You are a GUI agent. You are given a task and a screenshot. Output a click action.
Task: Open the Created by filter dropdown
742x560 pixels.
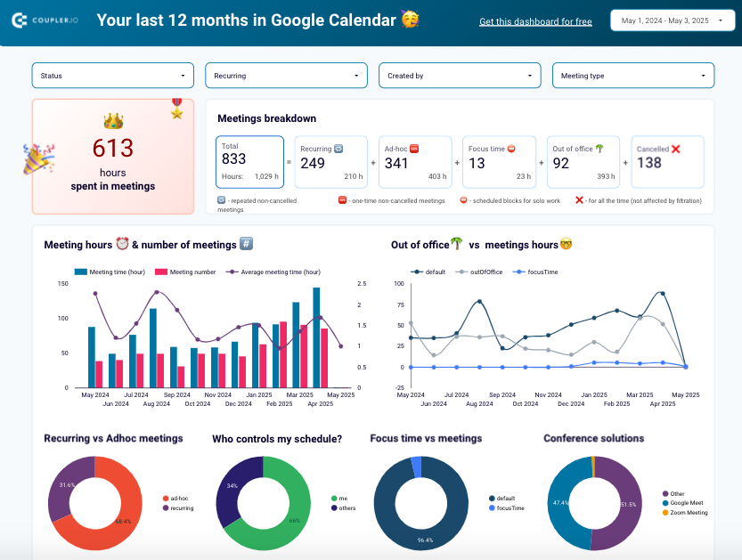tap(460, 76)
